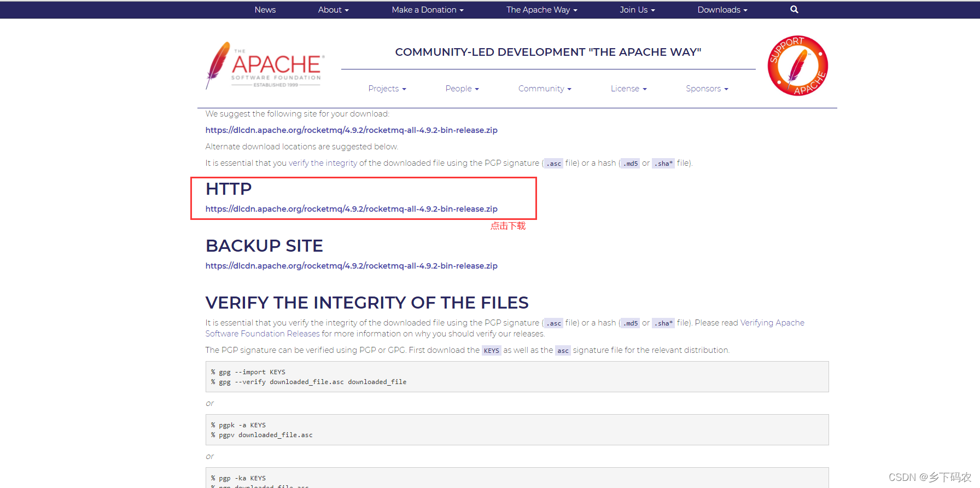This screenshot has width=980, height=488.
Task: Click Community-Led Development The Apache Way heading
Action: [x=548, y=52]
